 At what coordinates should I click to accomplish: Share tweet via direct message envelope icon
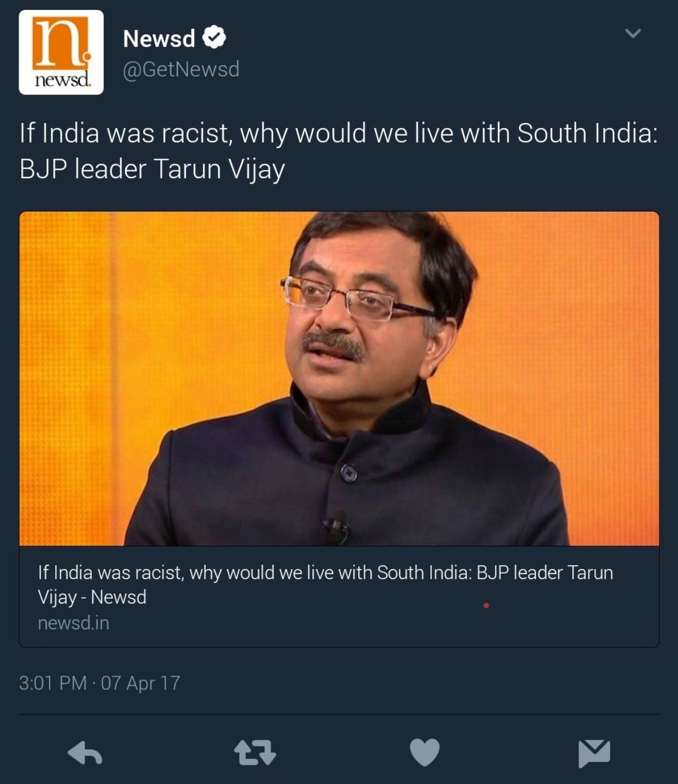point(594,753)
